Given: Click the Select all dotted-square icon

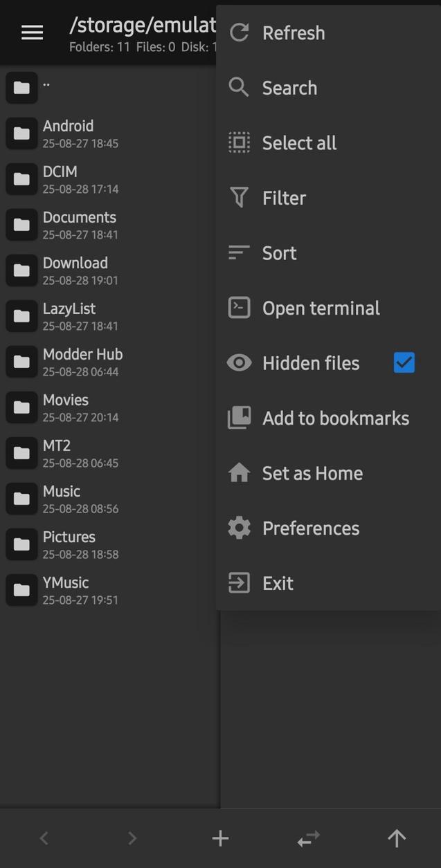Looking at the screenshot, I should click(239, 142).
